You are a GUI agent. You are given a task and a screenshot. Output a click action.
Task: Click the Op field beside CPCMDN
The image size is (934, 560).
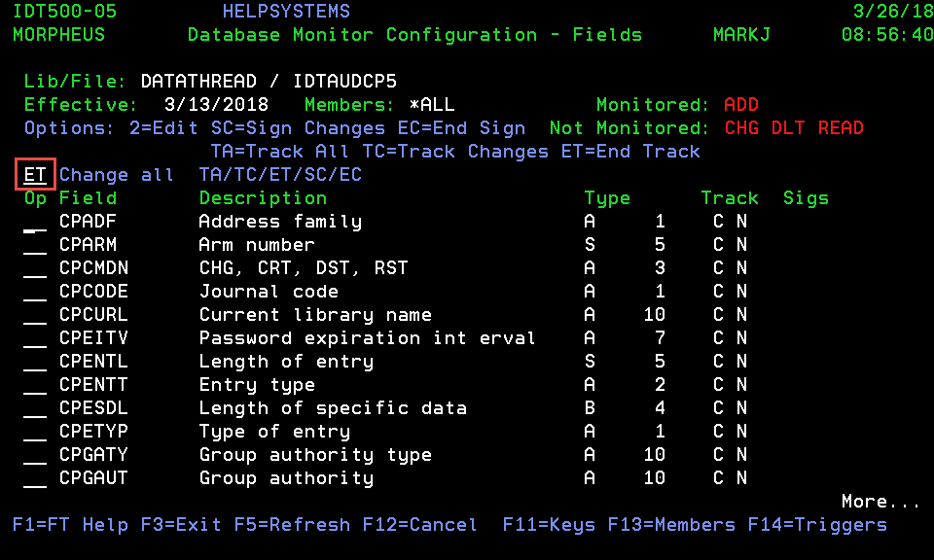(35, 267)
